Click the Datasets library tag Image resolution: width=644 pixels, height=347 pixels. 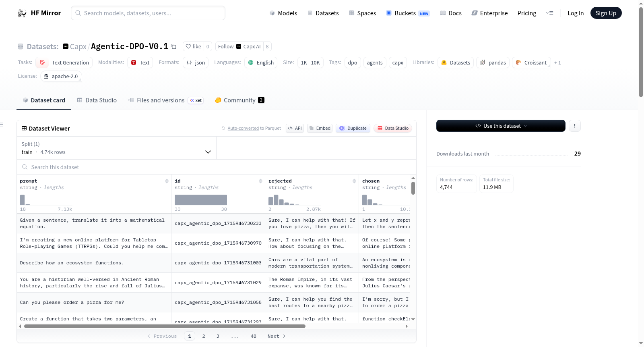[x=456, y=62]
